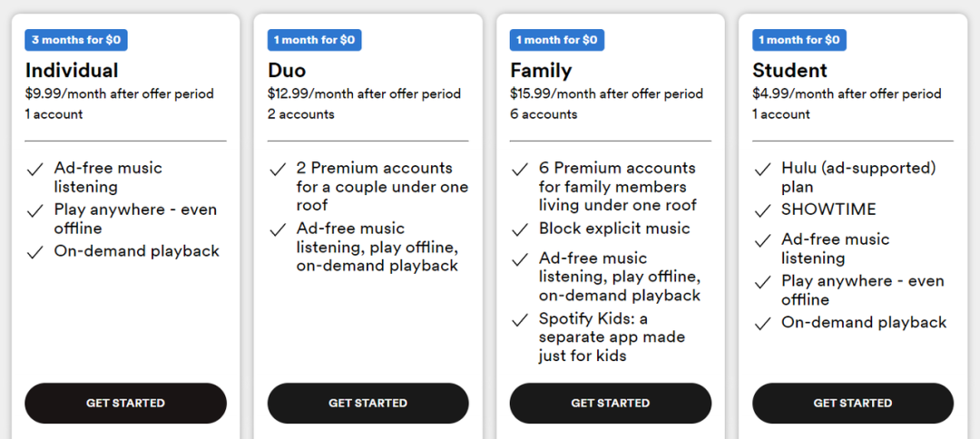Viewport: 980px width, 439px height.
Task: Click checkmark beside Block explicit music
Action: (520, 229)
